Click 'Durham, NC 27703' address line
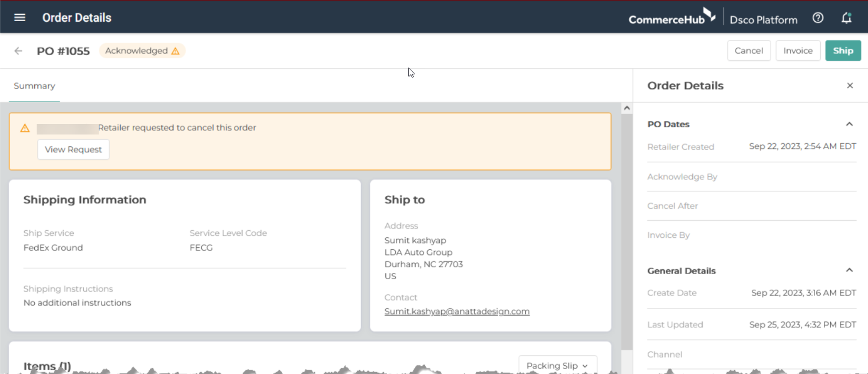The image size is (868, 374). tap(424, 264)
